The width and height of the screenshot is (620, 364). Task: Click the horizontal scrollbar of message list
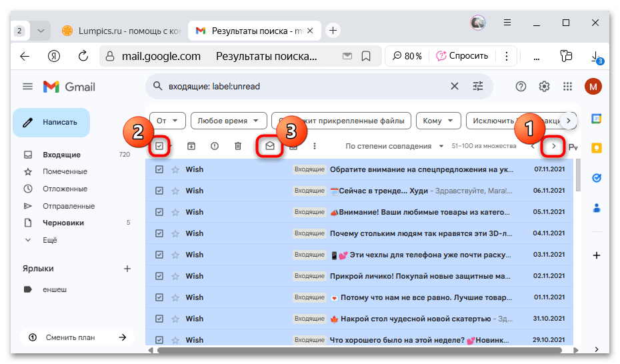point(359,350)
